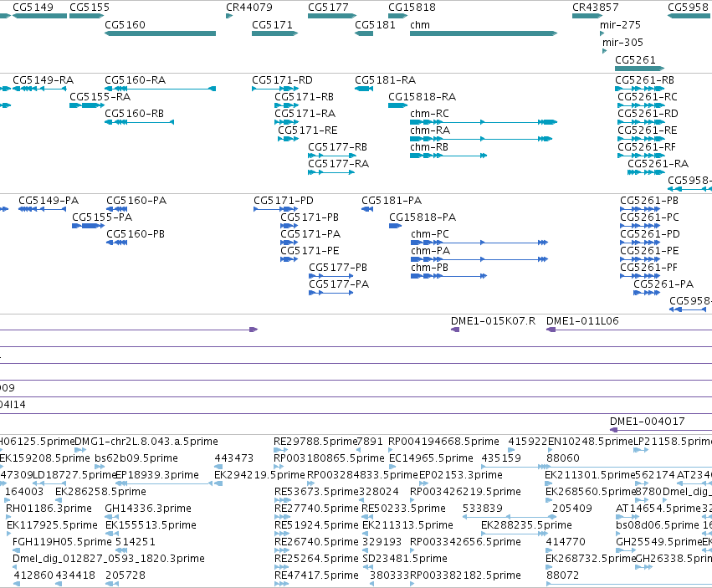Select the mir-305 label
Image resolution: width=712 pixels, height=588 pixels.
(623, 43)
